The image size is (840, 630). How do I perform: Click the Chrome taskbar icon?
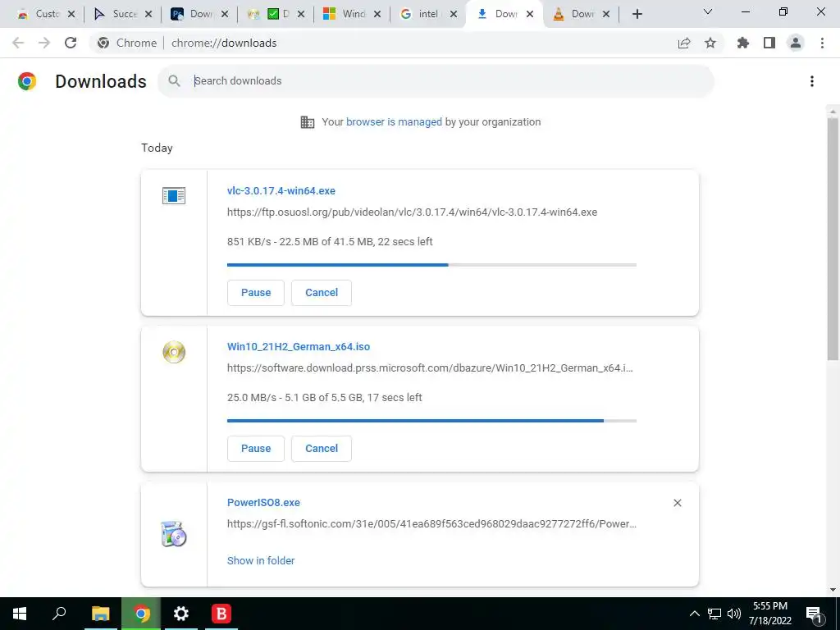point(141,614)
